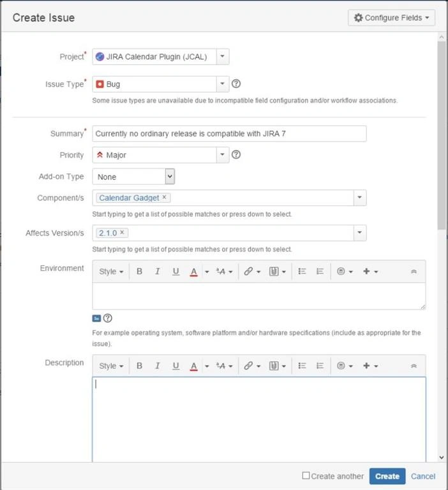448x490 pixels.
Task: Click the scrollbar up arrow
Action: [x=441, y=37]
